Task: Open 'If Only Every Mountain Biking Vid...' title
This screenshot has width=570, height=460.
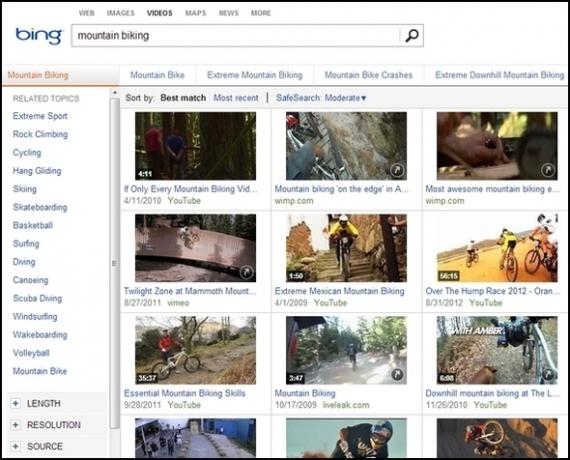Action: (190, 189)
